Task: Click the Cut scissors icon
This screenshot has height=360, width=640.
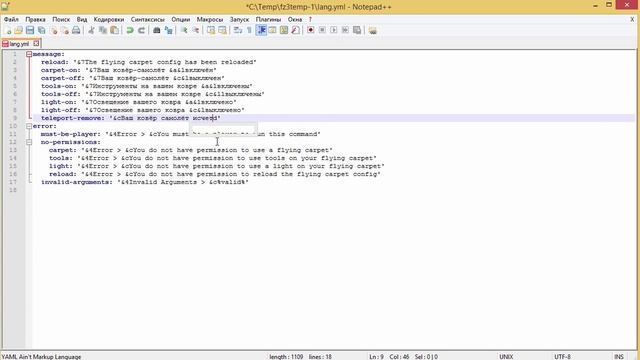Action: click(91, 30)
